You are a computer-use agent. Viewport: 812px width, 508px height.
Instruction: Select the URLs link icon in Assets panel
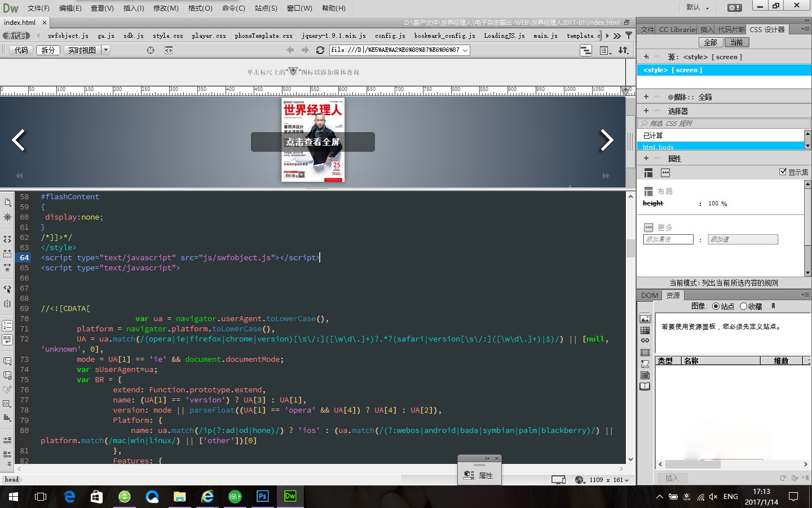(x=645, y=341)
